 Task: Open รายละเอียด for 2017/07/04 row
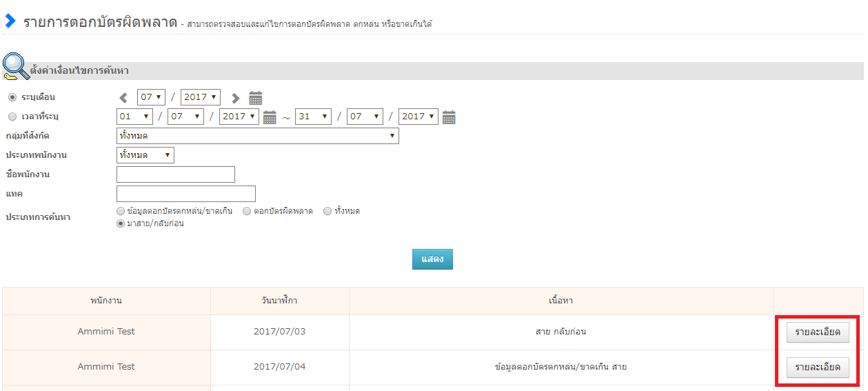pyautogui.click(x=817, y=368)
